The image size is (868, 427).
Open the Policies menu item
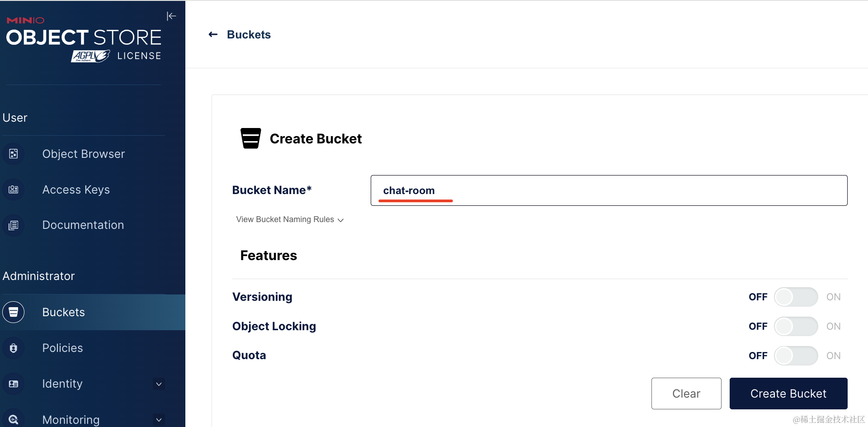pyautogui.click(x=63, y=348)
